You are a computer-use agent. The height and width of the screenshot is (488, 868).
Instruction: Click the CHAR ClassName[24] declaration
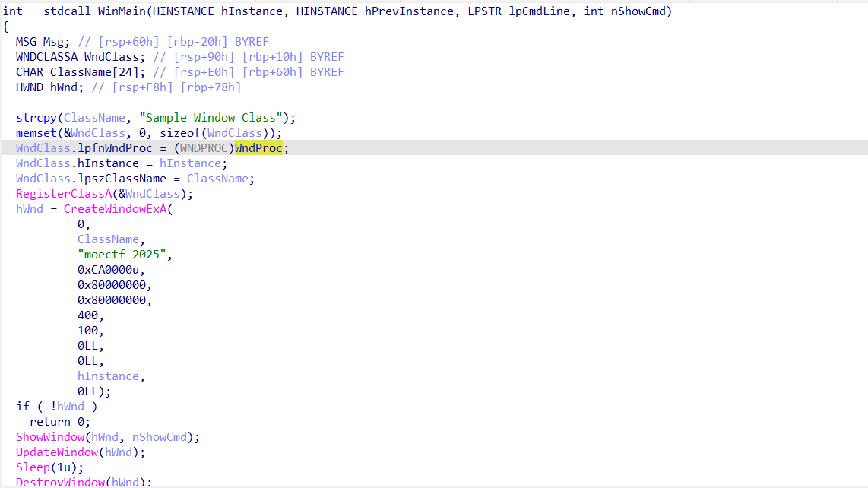(81, 72)
